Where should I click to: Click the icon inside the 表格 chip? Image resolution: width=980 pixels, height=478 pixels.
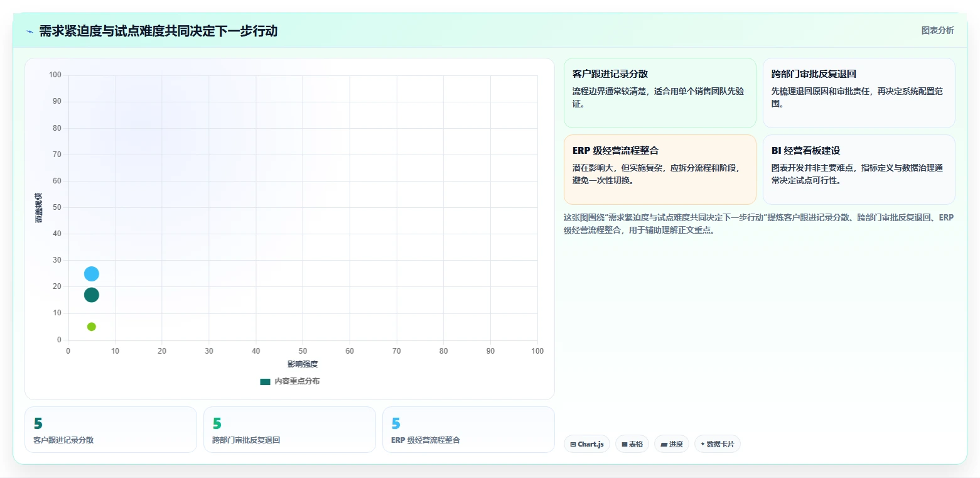coord(625,444)
